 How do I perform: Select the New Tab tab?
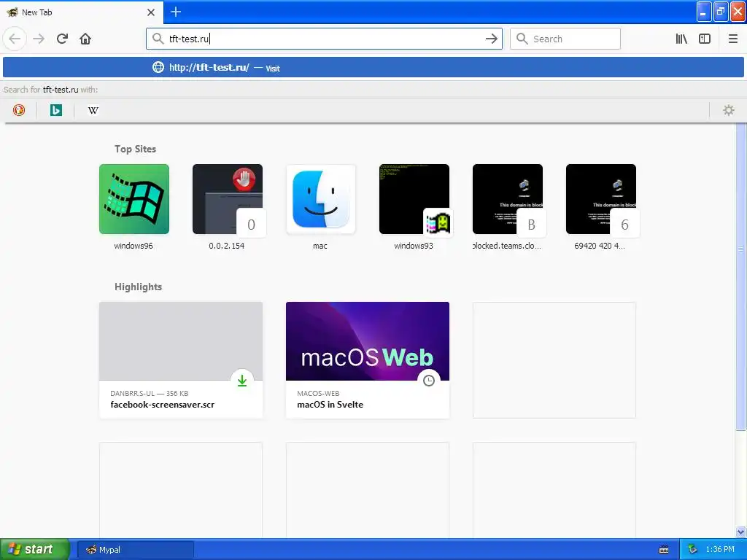click(x=82, y=12)
